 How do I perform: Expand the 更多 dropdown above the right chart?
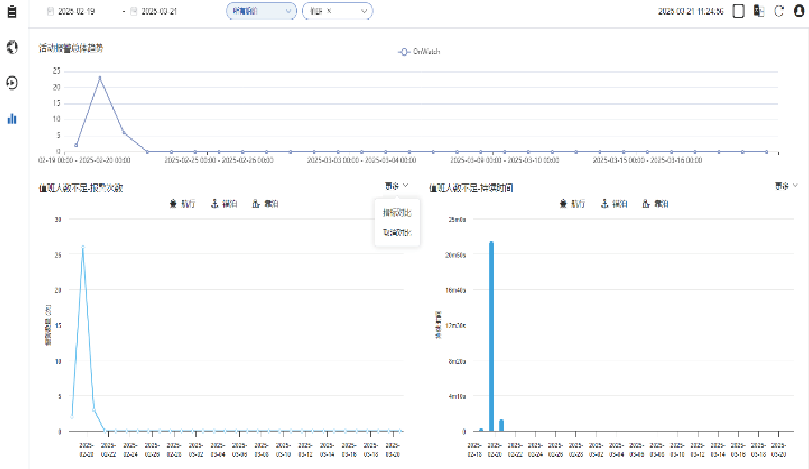click(x=786, y=185)
